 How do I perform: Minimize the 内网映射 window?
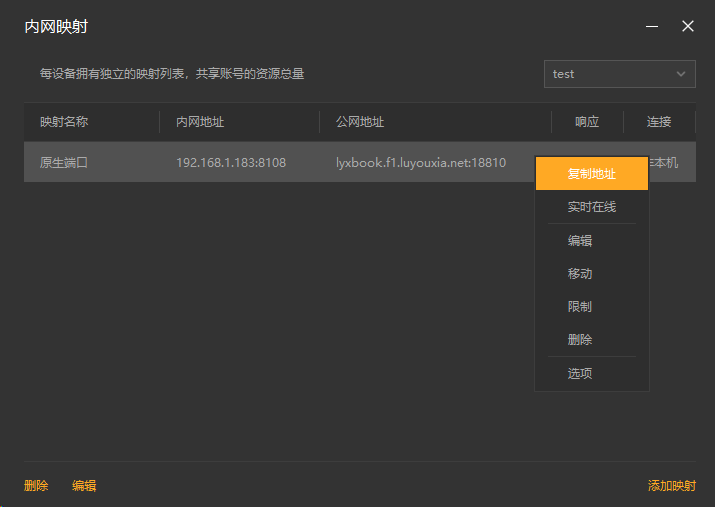[x=652, y=27]
